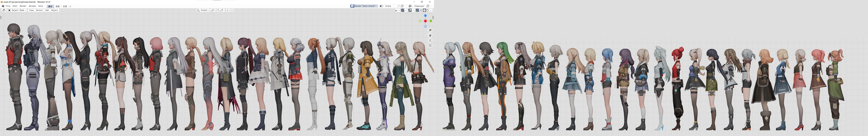The height and width of the screenshot is (136, 868).
Task: Toggle viewport gizmos visibility
Action: pos(403,10)
